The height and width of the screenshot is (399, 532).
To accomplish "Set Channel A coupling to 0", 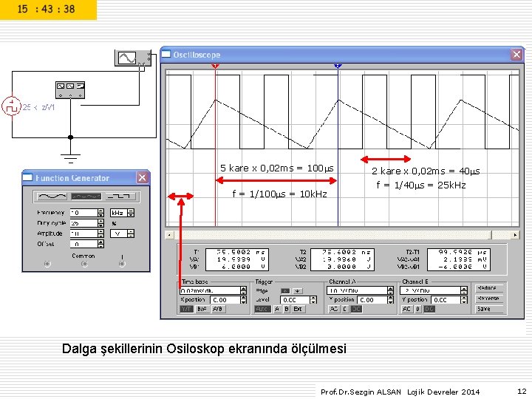I will click(x=345, y=309).
